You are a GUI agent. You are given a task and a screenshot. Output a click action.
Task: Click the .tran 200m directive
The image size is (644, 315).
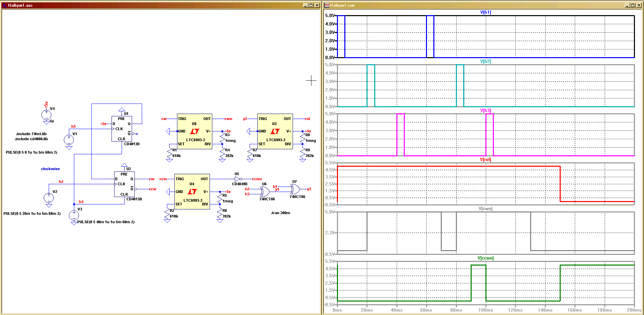281,213
